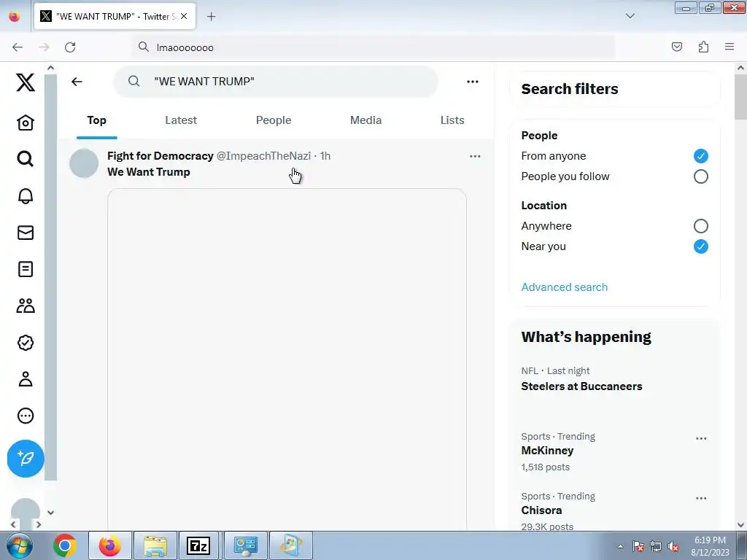This screenshot has height=560, width=747.
Task: Open the post's 1h timestamp
Action: click(325, 156)
